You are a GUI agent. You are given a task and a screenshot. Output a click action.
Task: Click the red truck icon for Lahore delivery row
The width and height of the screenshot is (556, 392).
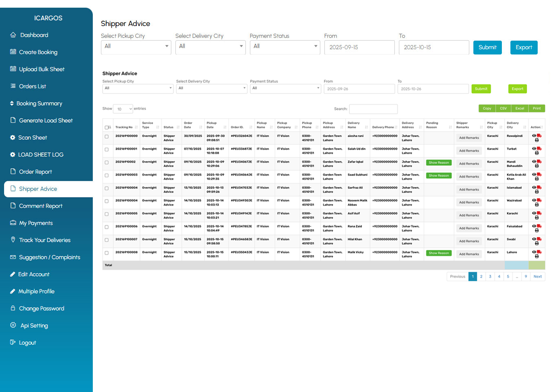pos(539,252)
